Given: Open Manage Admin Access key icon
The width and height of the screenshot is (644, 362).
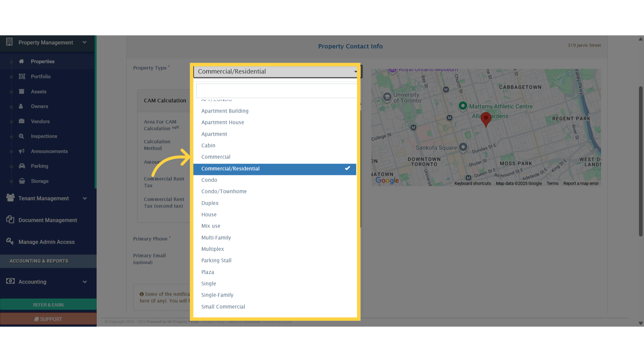Looking at the screenshot, I should pos(10,241).
